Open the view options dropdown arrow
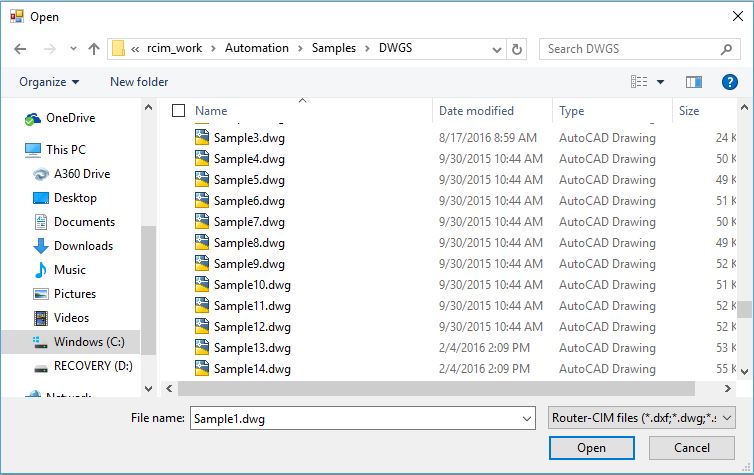The image size is (754, 475). (660, 82)
